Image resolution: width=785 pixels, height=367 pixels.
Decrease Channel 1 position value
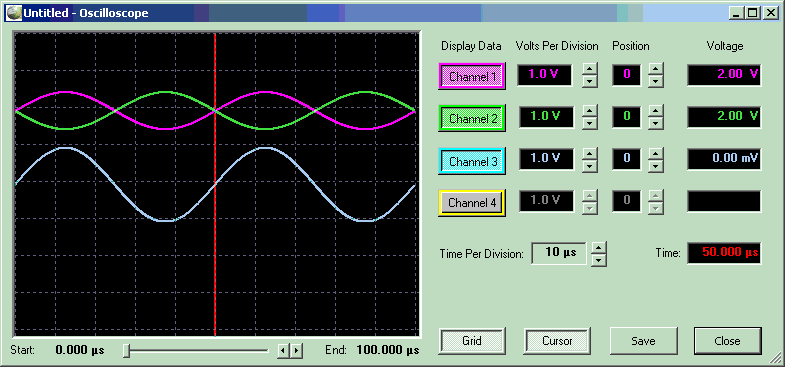click(655, 81)
